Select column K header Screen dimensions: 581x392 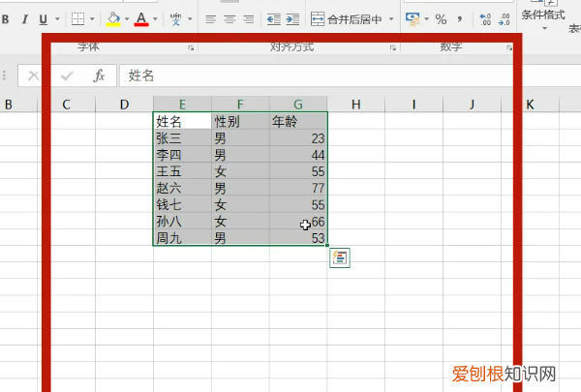530,105
